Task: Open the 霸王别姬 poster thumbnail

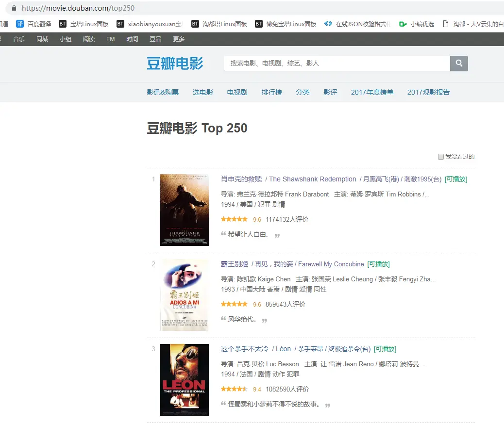Action: (x=185, y=295)
